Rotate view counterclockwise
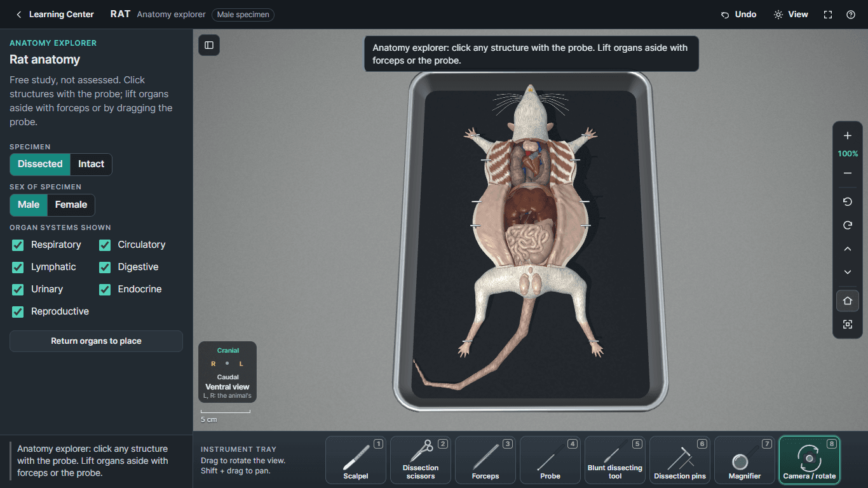 click(848, 202)
